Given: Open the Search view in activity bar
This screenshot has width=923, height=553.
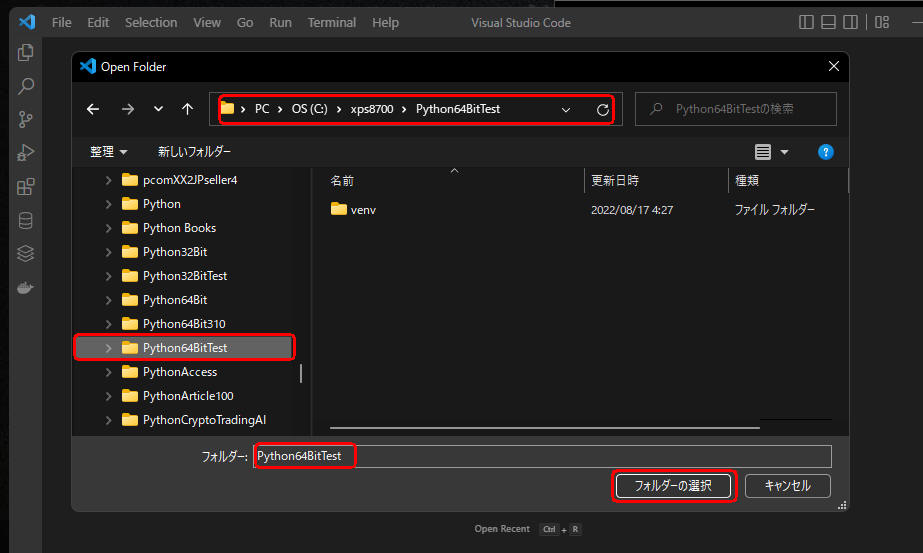Looking at the screenshot, I should [x=25, y=86].
